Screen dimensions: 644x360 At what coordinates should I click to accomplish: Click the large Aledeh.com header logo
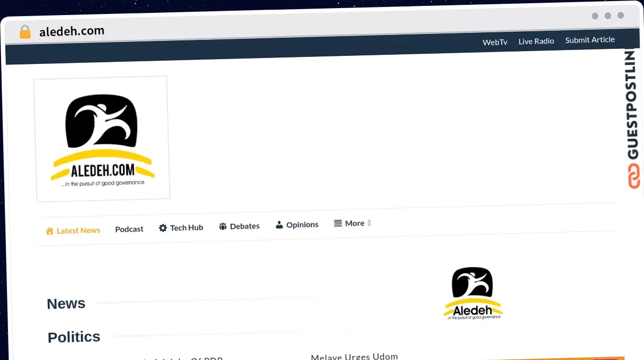(x=102, y=139)
